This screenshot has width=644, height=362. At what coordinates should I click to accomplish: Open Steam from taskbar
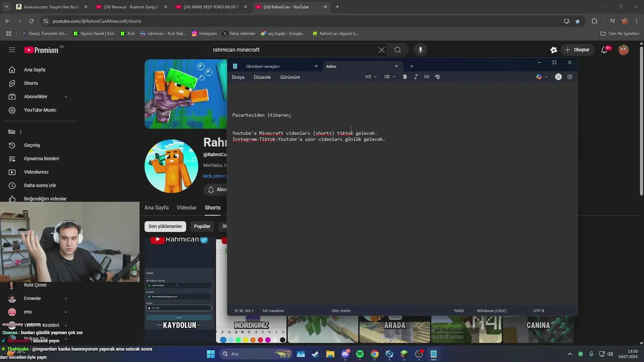(315, 354)
